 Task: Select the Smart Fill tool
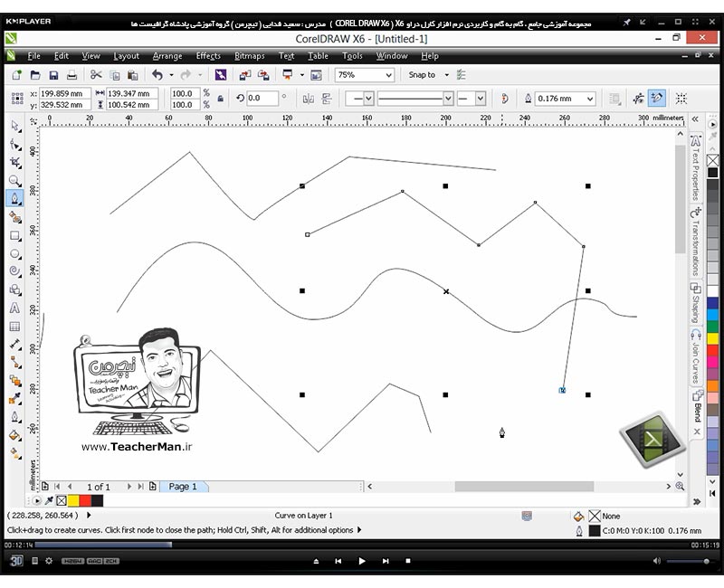coord(14,217)
